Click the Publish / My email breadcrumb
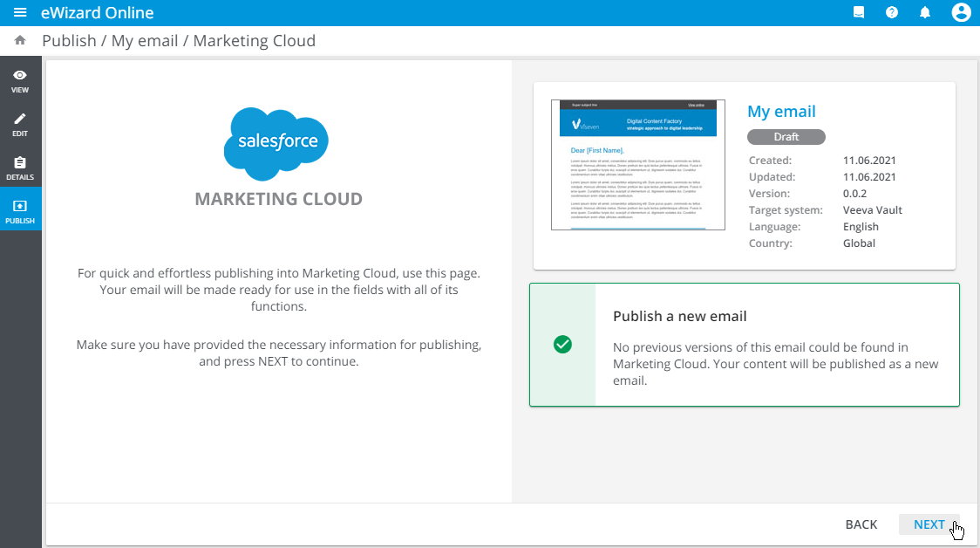This screenshot has height=548, width=980. pos(110,41)
